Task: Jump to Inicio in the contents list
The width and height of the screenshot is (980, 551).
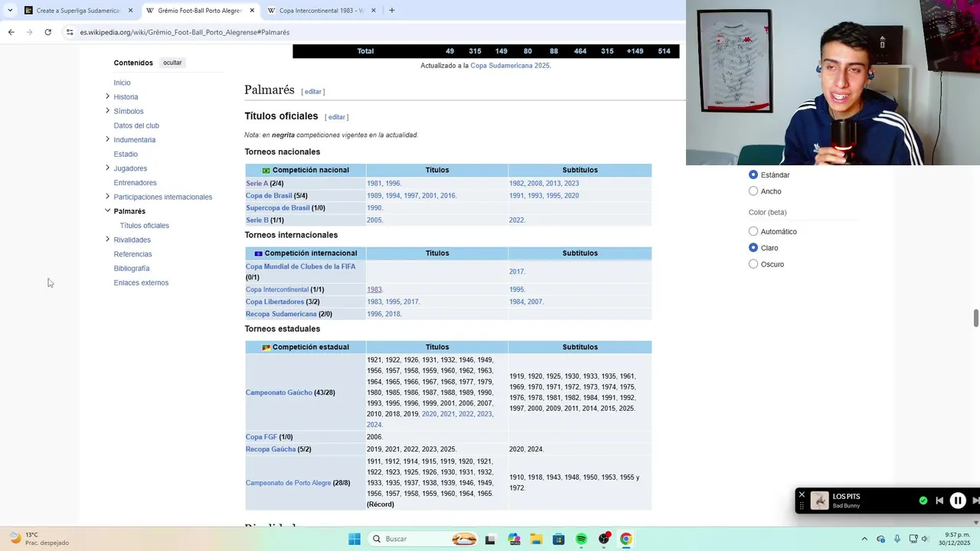Action: (122, 83)
